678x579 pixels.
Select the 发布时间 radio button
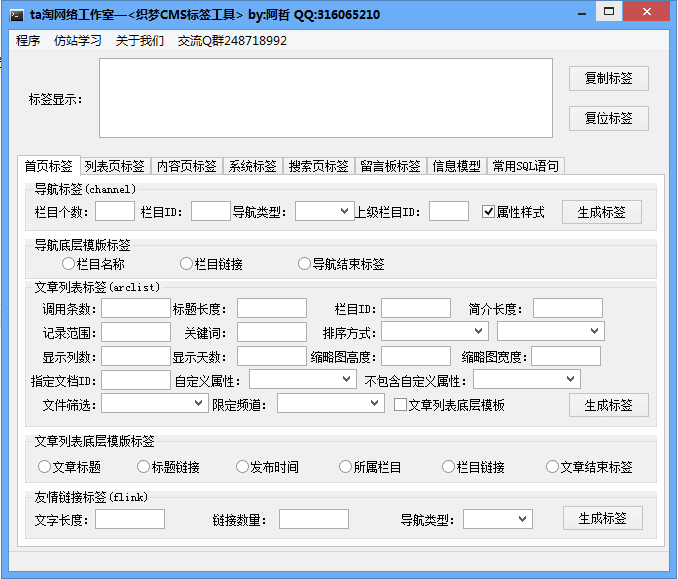coord(242,467)
